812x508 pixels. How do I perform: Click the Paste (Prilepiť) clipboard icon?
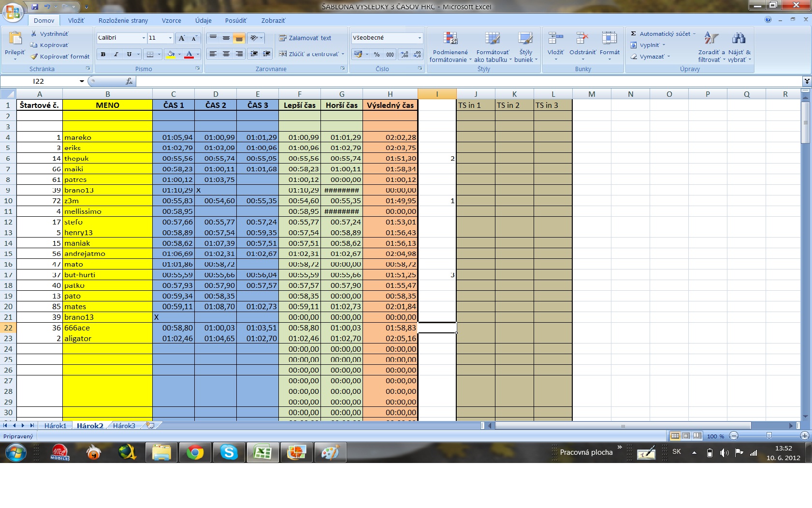[15, 39]
